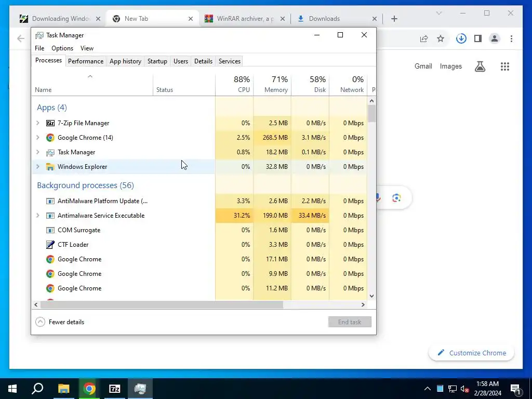Viewport: 532px width, 399px height.
Task: Sort by Network column header
Action: [x=348, y=84]
